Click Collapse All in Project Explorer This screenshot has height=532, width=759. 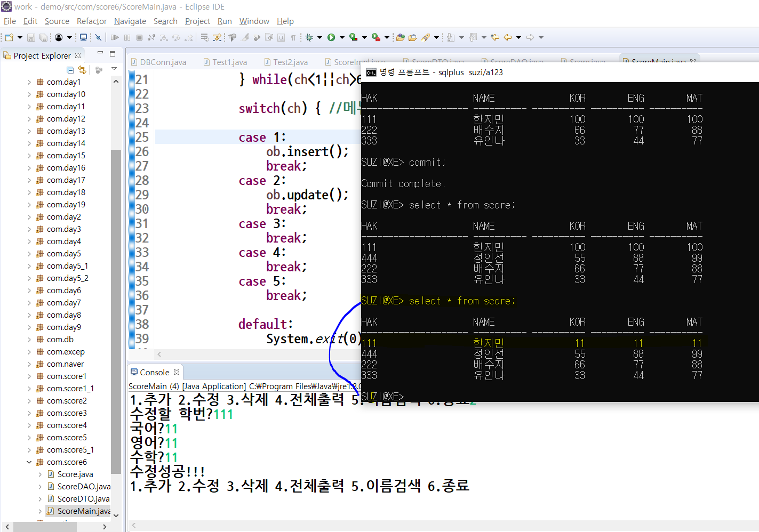70,70
